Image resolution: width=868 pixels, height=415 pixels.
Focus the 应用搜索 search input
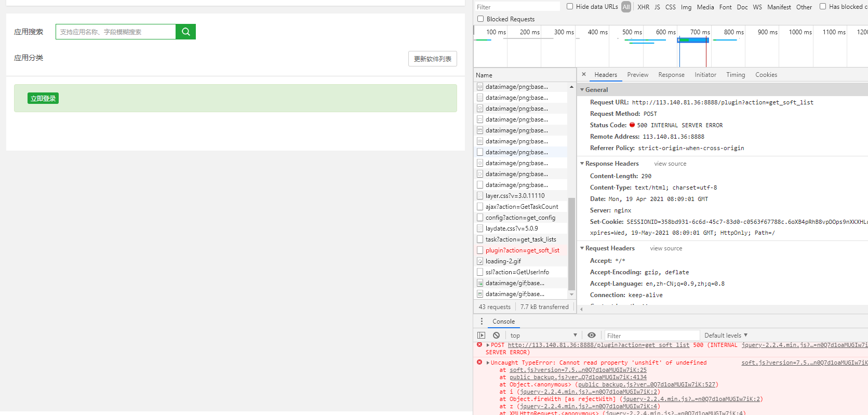coord(116,32)
